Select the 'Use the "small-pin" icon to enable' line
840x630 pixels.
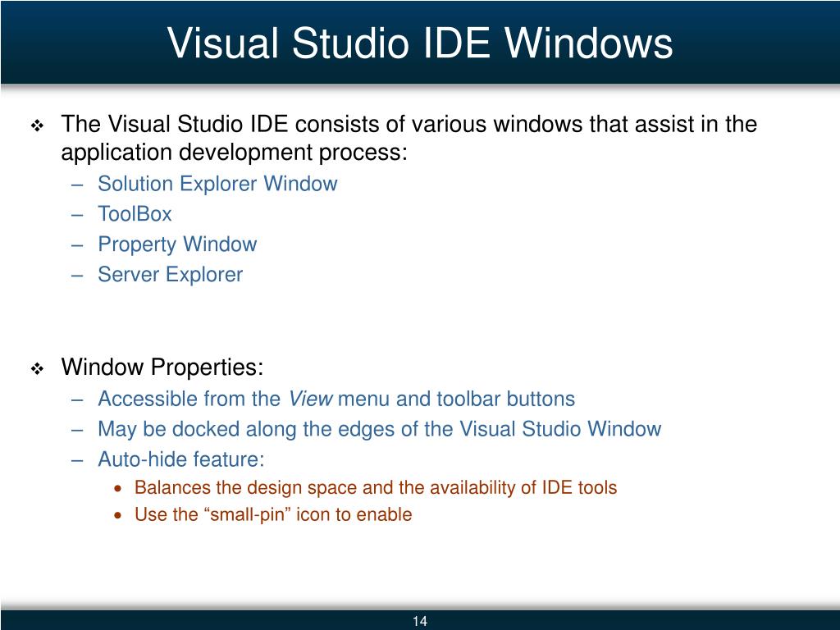[273, 515]
